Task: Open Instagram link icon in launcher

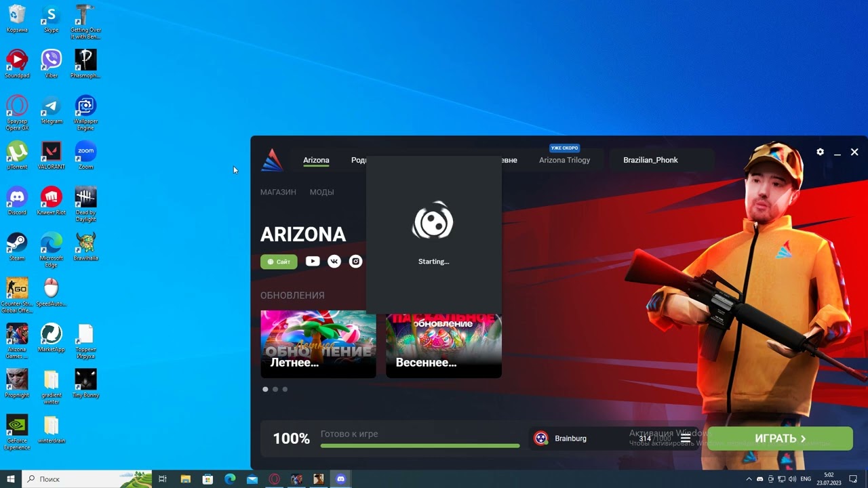Action: click(x=355, y=261)
